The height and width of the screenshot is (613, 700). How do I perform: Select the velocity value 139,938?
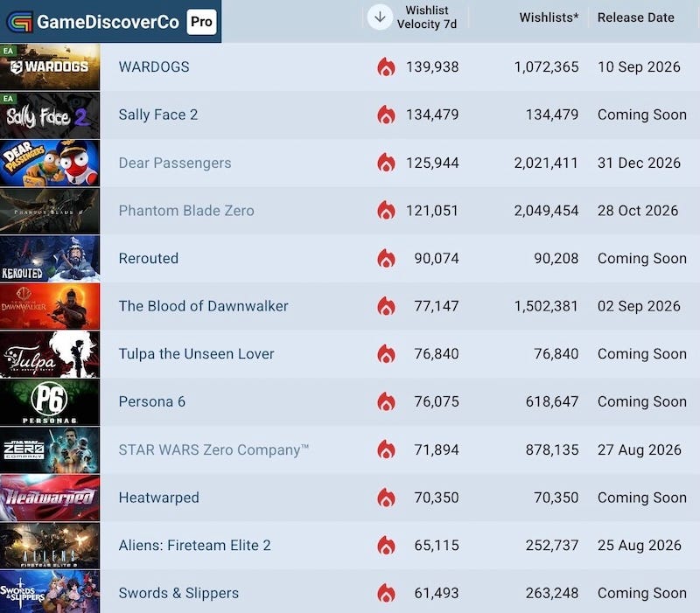[x=432, y=67]
